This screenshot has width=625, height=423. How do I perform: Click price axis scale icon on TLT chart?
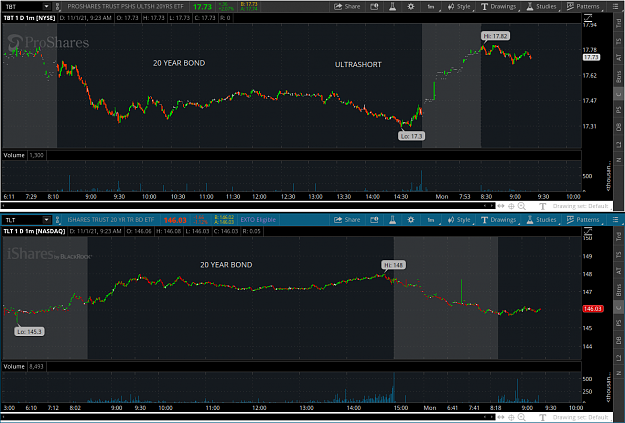588,231
